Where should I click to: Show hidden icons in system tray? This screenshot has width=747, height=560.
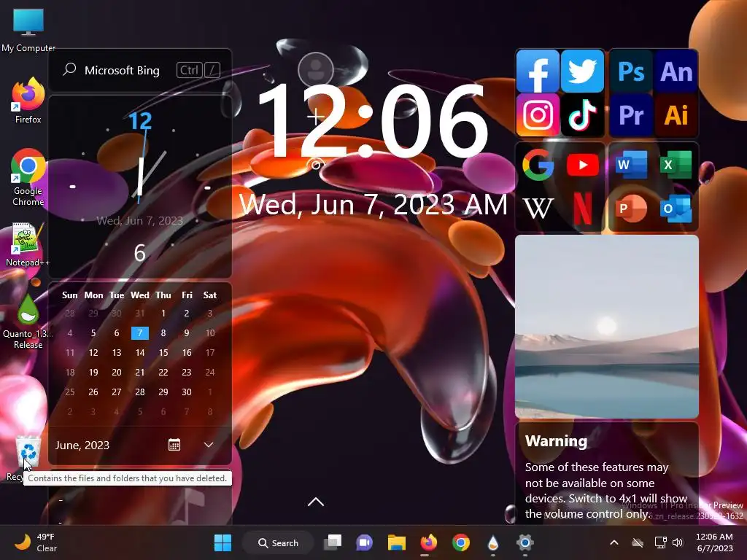tap(614, 542)
